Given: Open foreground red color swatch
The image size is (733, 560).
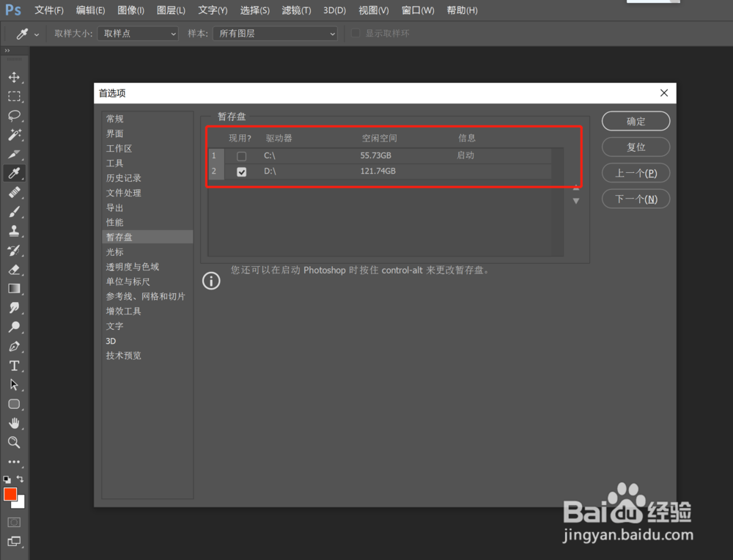Looking at the screenshot, I should click(x=10, y=494).
